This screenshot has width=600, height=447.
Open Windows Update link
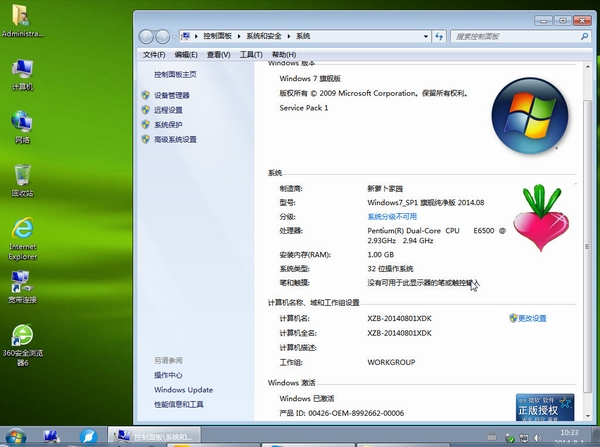[184, 390]
